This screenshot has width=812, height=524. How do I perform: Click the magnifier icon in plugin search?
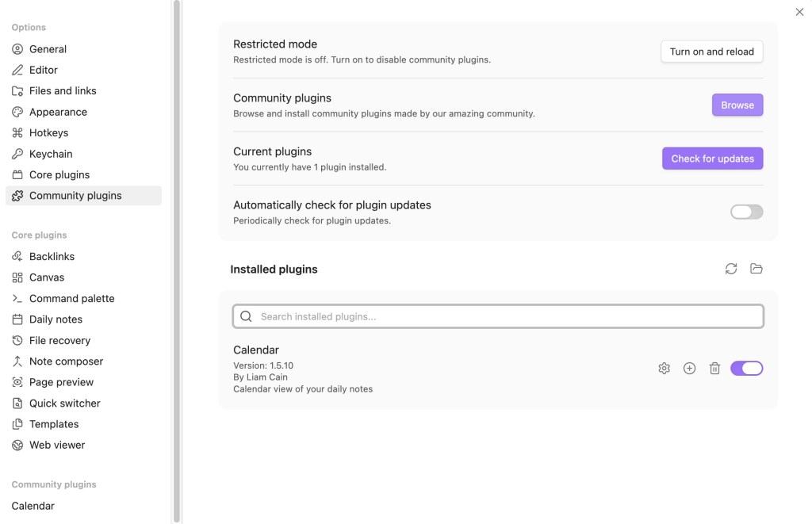click(246, 316)
